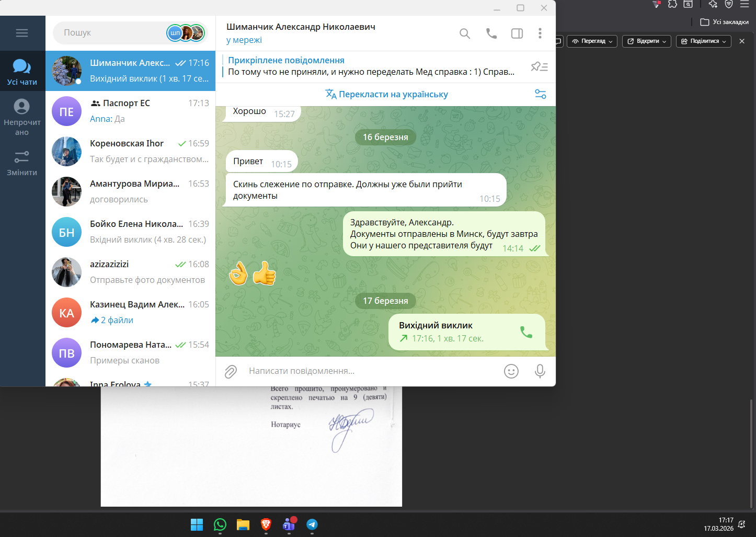Open Brave browser from the taskbar
This screenshot has width=756, height=537.
pyautogui.click(x=266, y=524)
